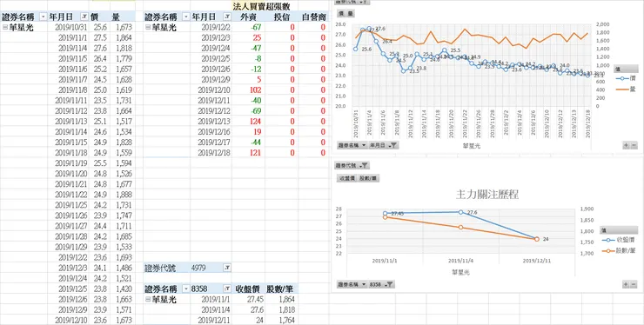
Task: Select the 1,764 股數/筆 cell
Action: coord(281,321)
